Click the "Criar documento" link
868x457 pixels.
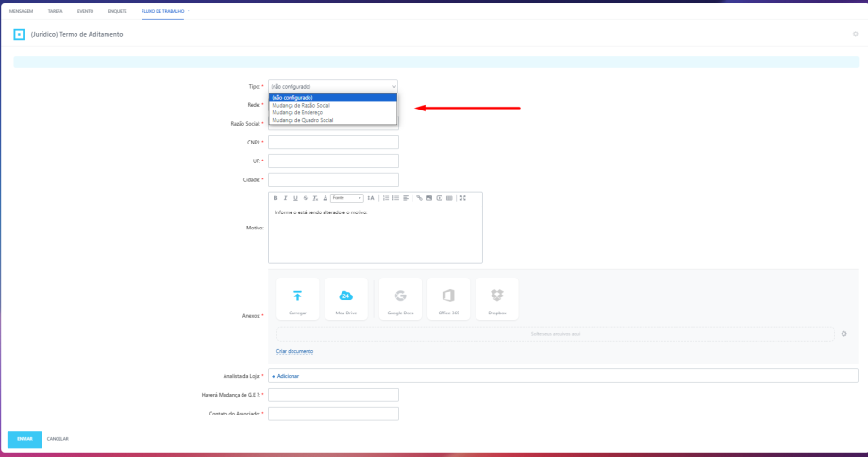(x=294, y=351)
